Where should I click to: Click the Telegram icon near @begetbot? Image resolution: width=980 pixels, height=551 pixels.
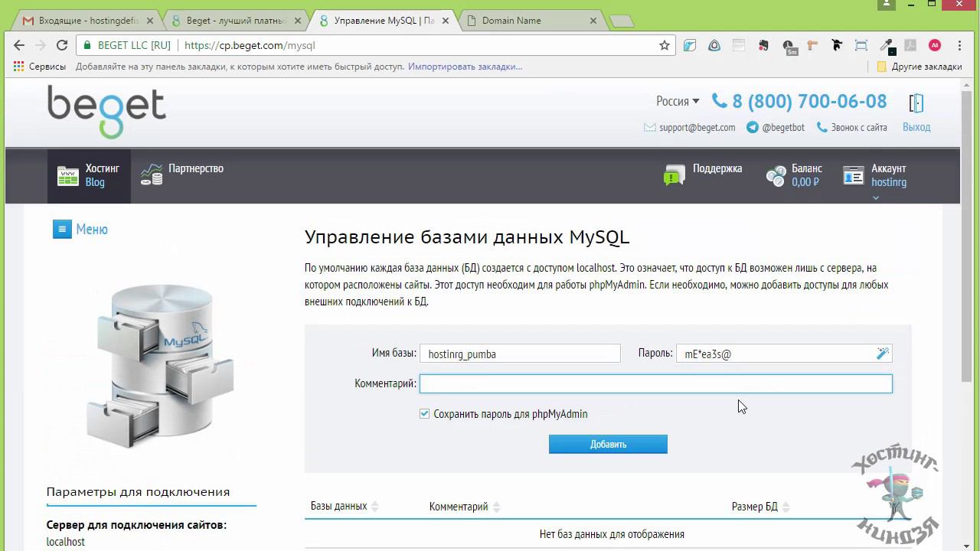[753, 128]
